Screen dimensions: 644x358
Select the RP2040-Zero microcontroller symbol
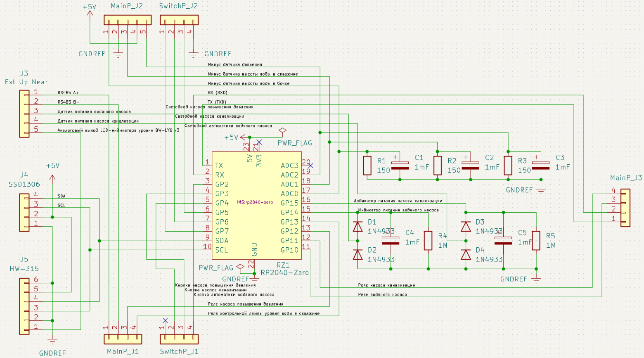[x=256, y=205]
